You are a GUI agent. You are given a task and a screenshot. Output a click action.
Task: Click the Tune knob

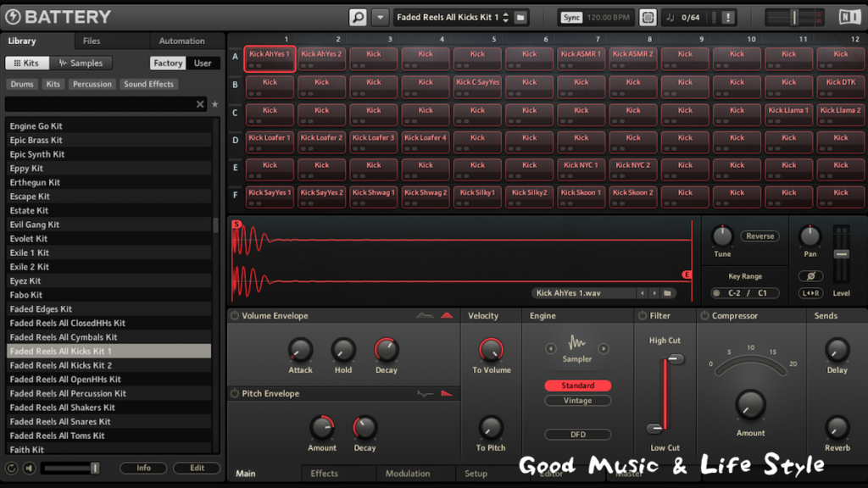[722, 236]
